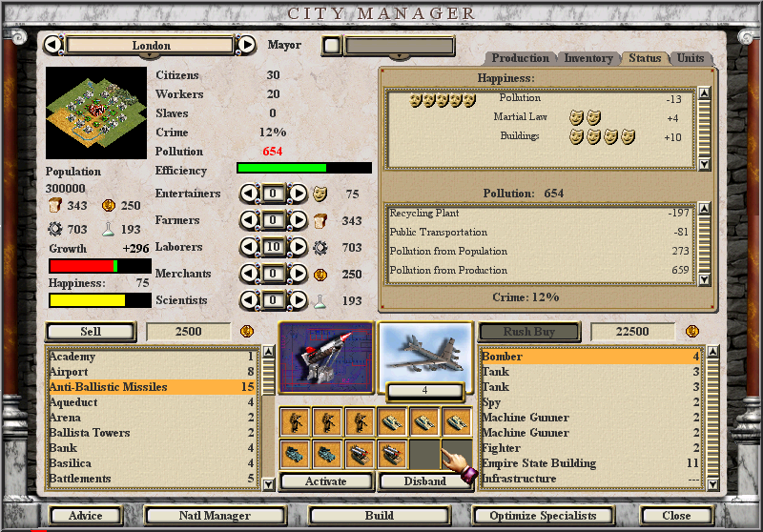
Task: Click the scientists flask icon
Action: click(x=320, y=301)
